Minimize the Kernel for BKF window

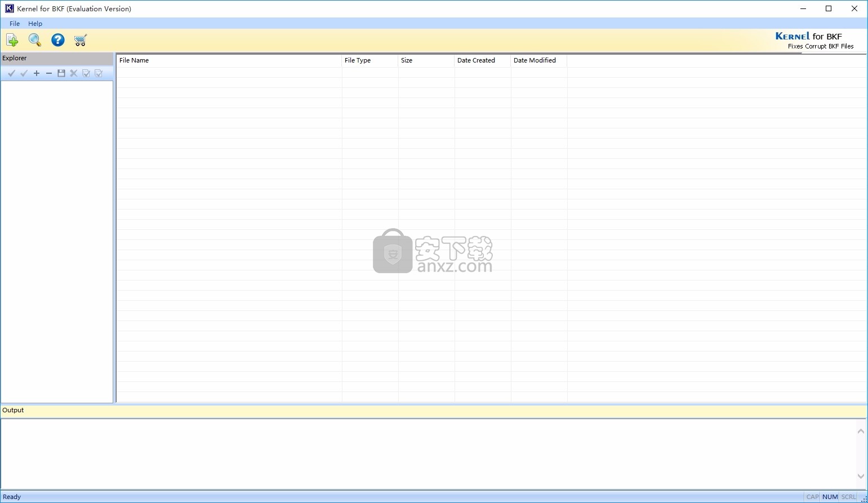coord(803,8)
